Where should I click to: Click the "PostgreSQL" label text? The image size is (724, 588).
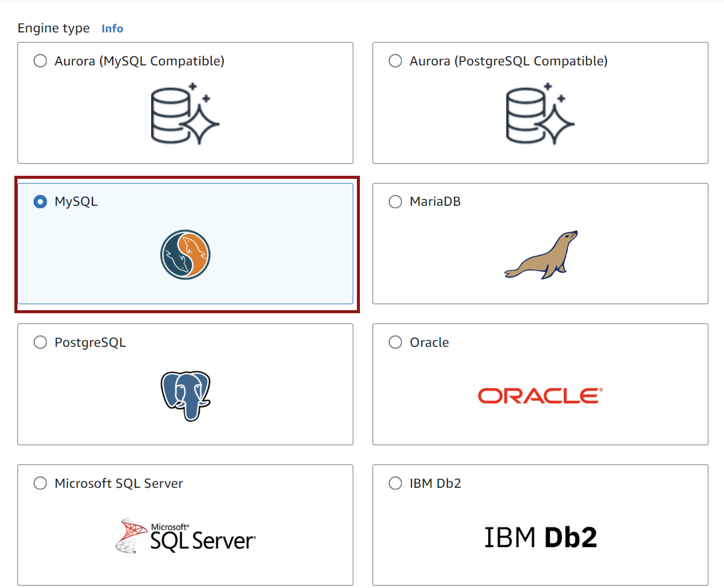click(90, 343)
